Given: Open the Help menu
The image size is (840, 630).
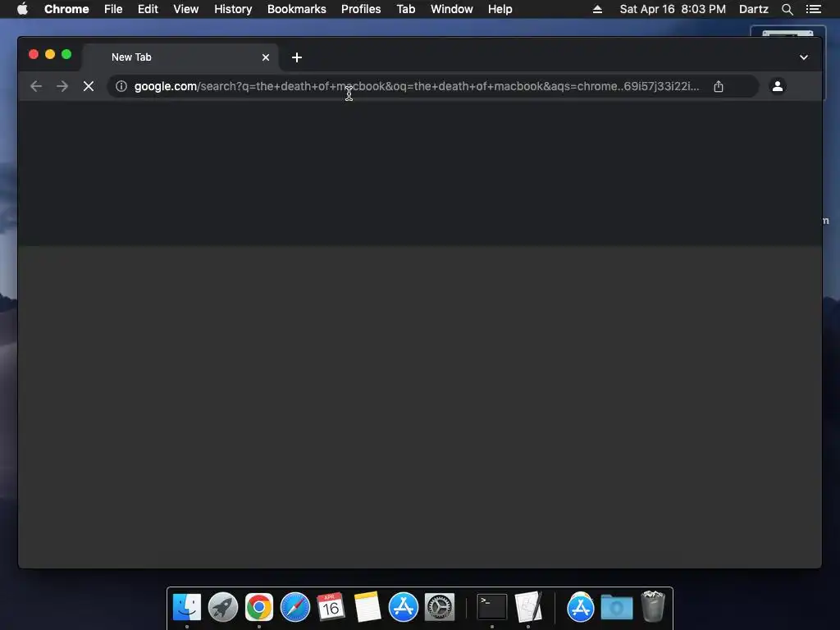Looking at the screenshot, I should click(x=500, y=9).
